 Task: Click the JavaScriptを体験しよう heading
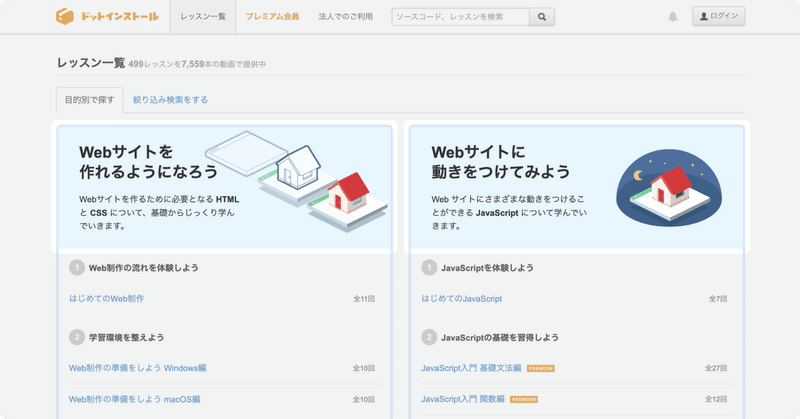coord(487,267)
